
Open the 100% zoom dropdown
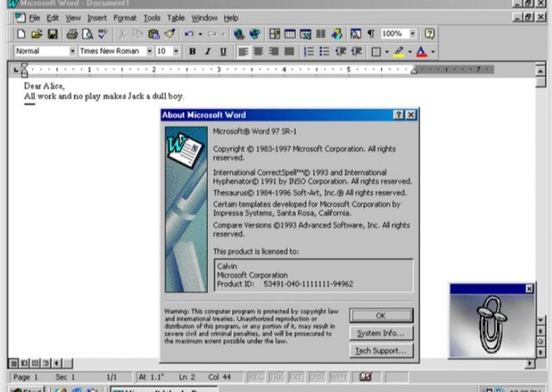412,34
